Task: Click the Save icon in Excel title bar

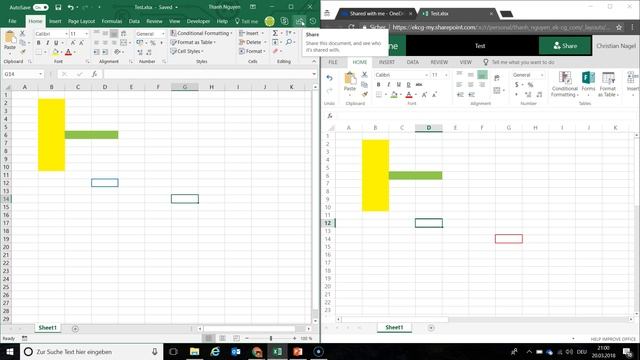Action: [x=58, y=7]
